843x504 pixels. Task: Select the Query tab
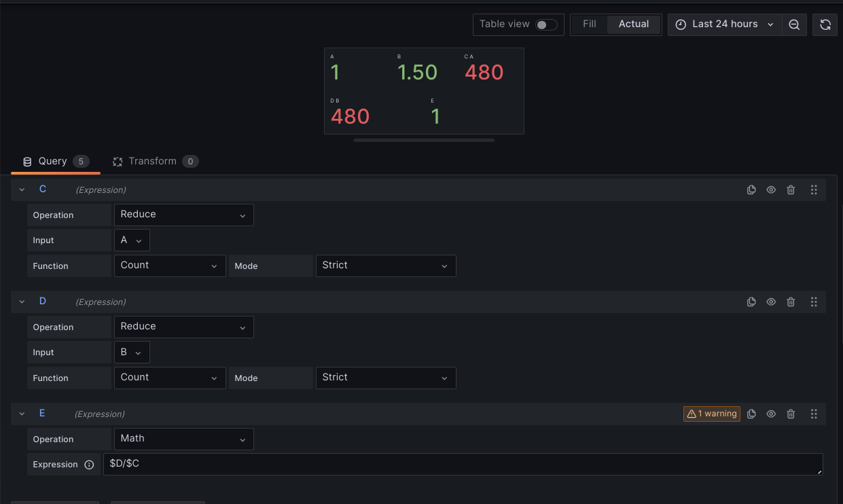point(56,162)
